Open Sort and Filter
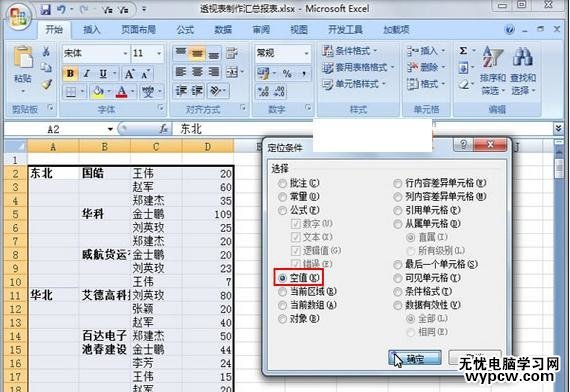Viewport: 570px width, 392px height. click(492, 70)
